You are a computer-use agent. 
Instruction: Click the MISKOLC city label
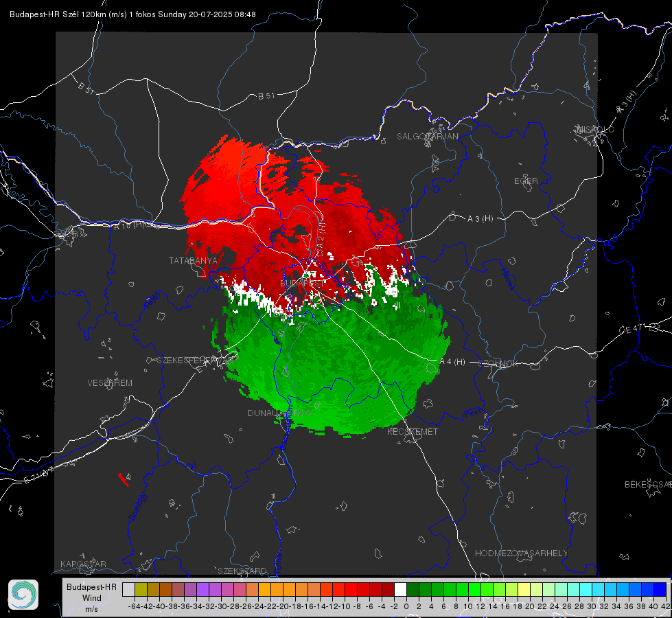point(595,129)
